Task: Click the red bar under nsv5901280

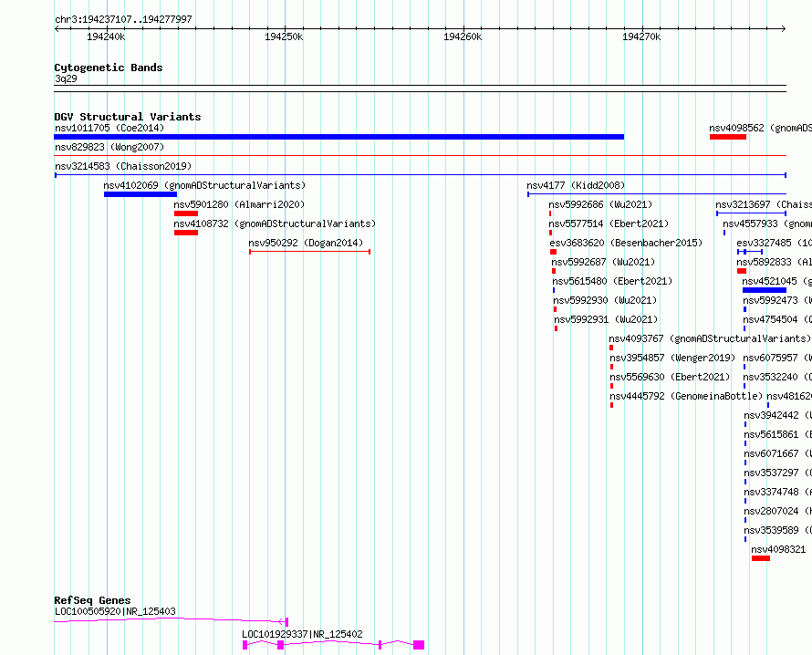Action: tap(186, 213)
